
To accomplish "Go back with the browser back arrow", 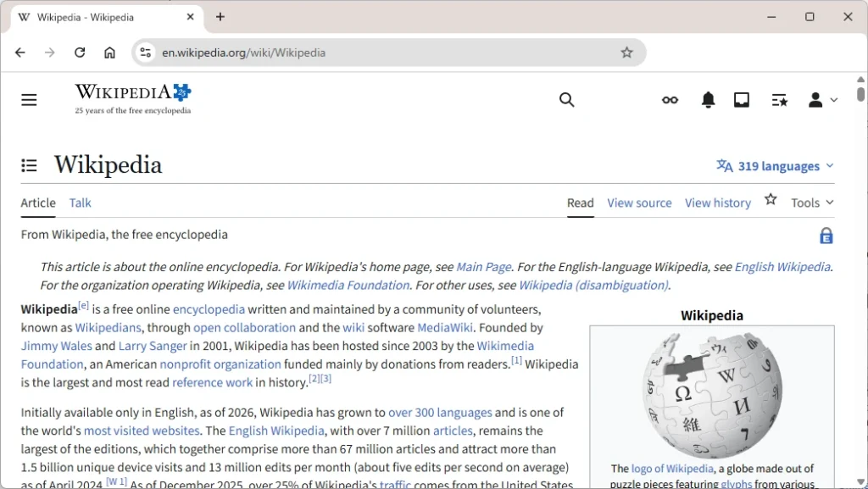I will click(20, 53).
